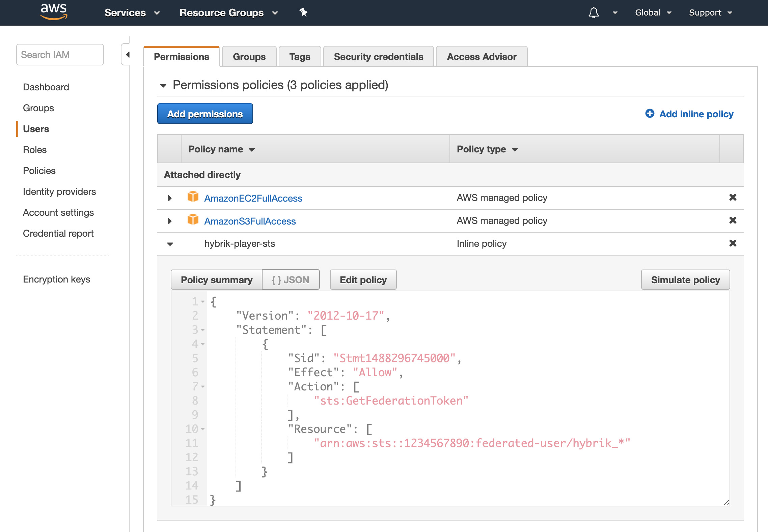Open the Global region dropdown
768x532 pixels.
(x=653, y=13)
